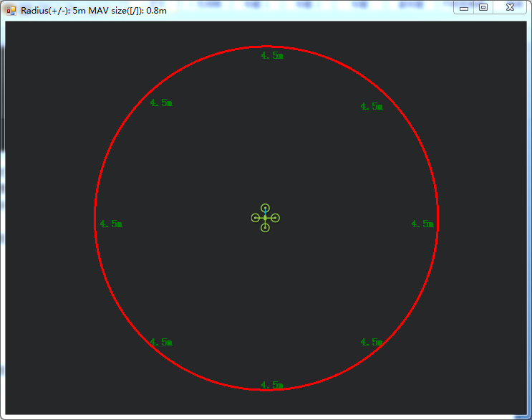Minimize the proximity radar window
532x420 pixels.
pos(464,7)
